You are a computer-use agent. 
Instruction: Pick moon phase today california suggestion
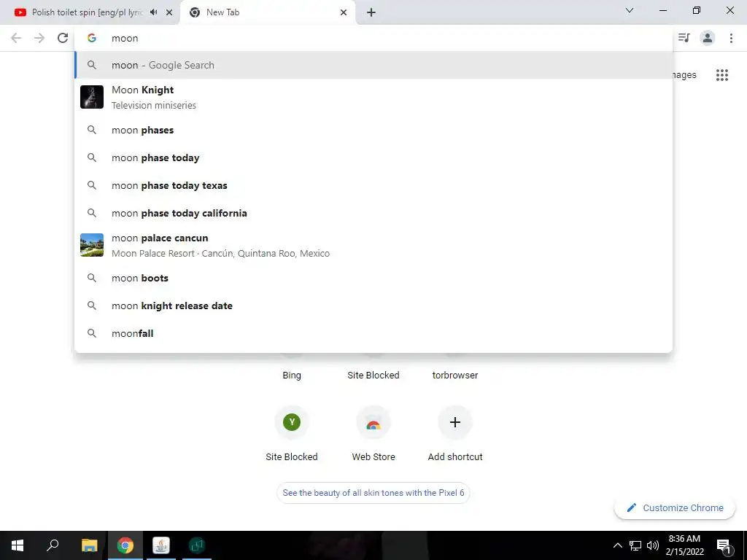373,213
